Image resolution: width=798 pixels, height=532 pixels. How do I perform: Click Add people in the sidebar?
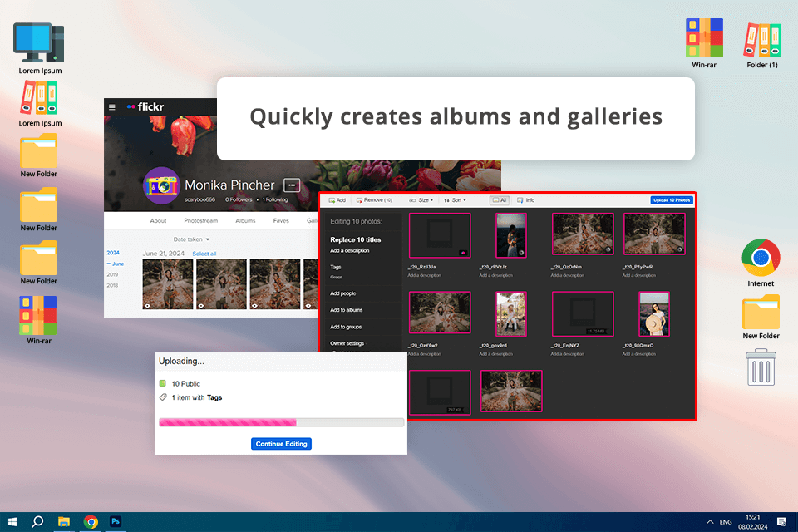pyautogui.click(x=343, y=293)
